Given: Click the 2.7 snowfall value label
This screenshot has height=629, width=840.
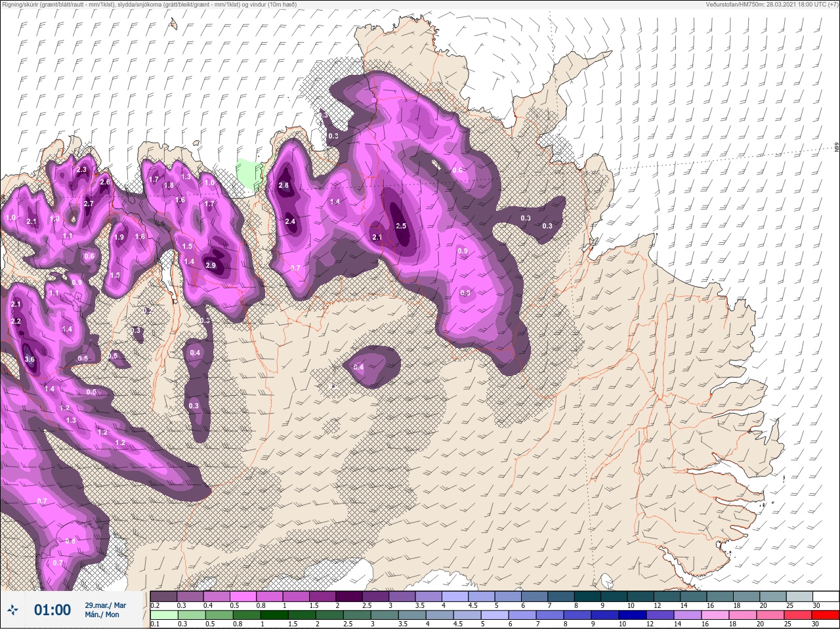Looking at the screenshot, I should (x=89, y=204).
